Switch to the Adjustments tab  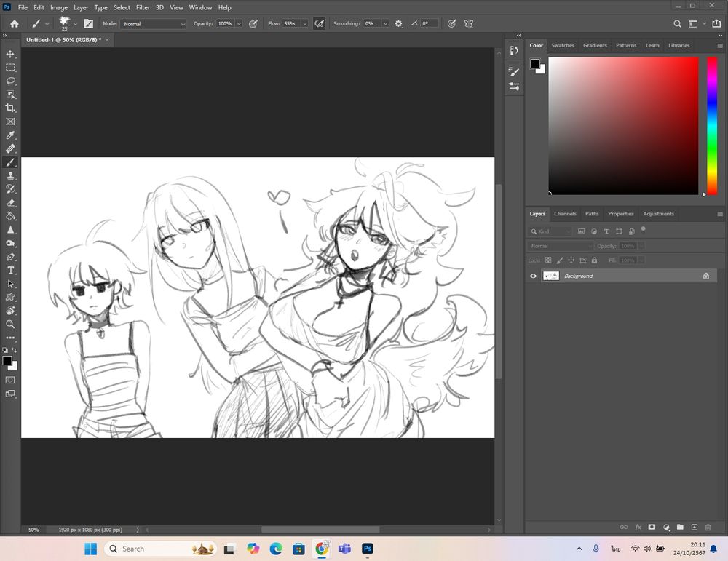658,214
